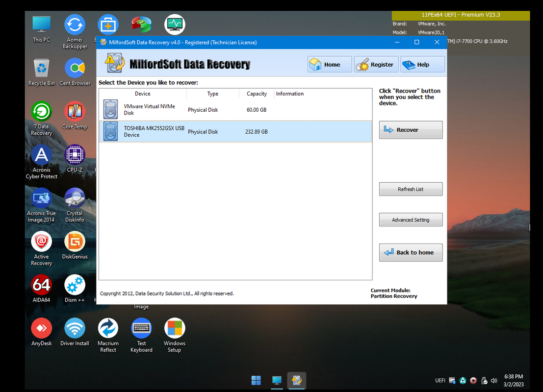Open Acronis Cyber Protect desktop icon

tap(41, 162)
